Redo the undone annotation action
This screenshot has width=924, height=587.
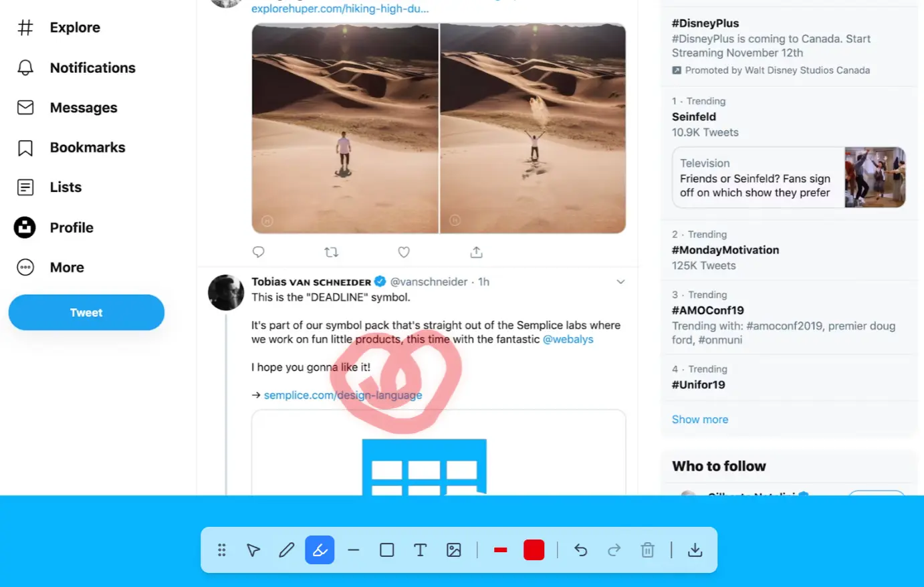(x=614, y=550)
